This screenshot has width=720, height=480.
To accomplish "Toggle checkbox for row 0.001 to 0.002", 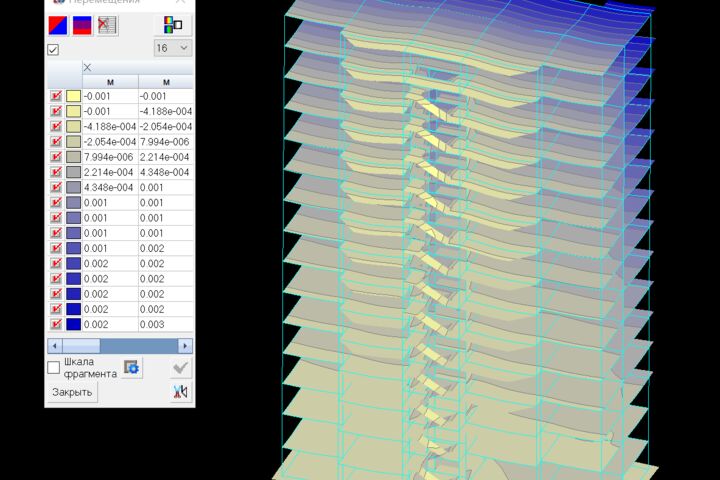I will point(56,248).
